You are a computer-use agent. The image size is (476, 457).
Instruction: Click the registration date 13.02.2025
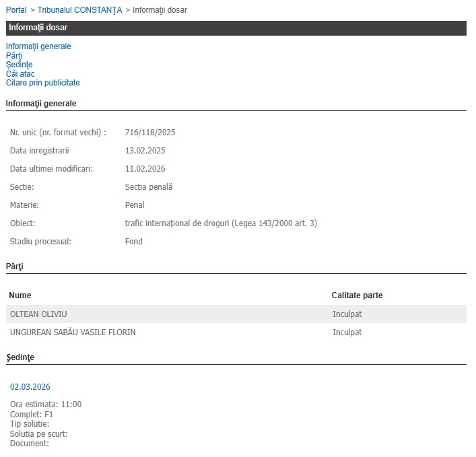coord(145,151)
